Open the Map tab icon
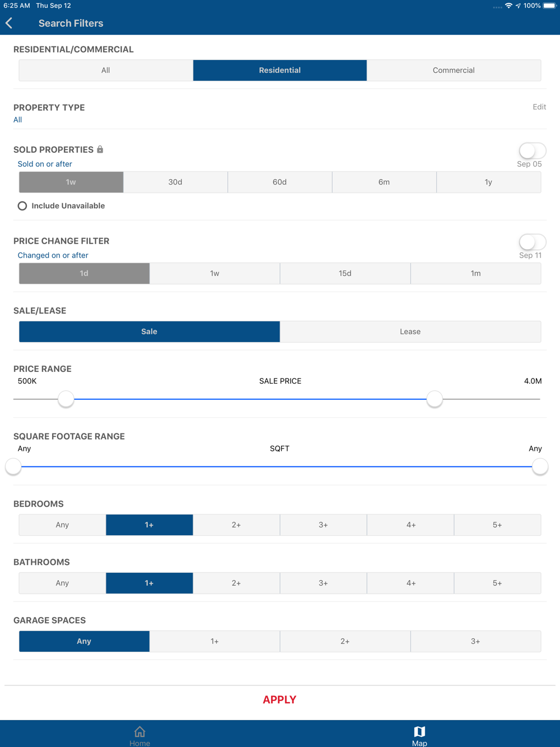This screenshot has height=747, width=560. tap(419, 731)
